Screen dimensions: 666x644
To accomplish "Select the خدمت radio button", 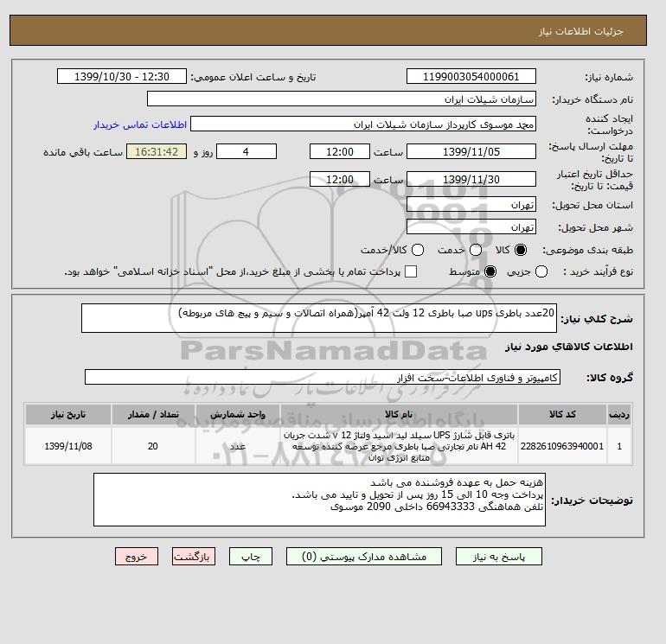I will pos(476,250).
